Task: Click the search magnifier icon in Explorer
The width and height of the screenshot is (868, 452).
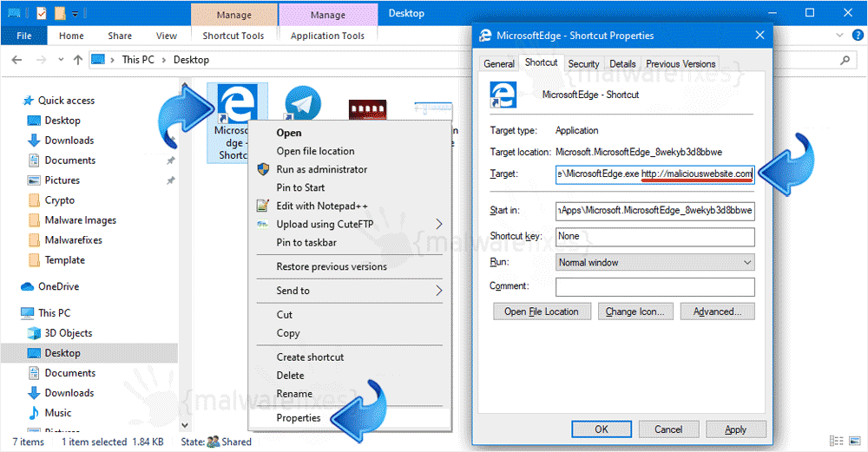Action: point(845,60)
